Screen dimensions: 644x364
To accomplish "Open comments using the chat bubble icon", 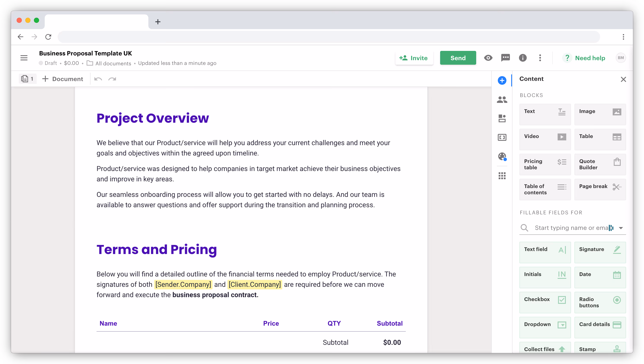I will (x=505, y=58).
